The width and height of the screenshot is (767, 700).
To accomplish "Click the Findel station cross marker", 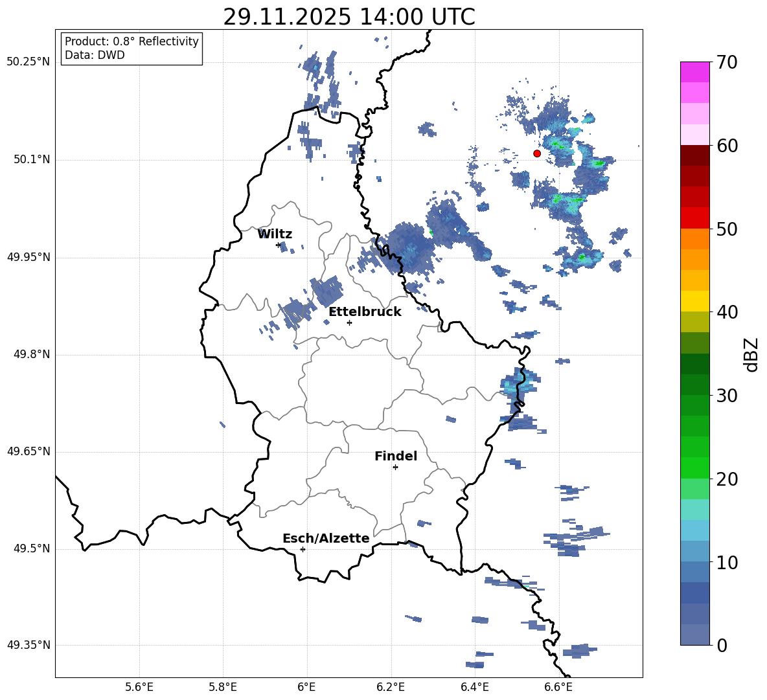I will [395, 468].
